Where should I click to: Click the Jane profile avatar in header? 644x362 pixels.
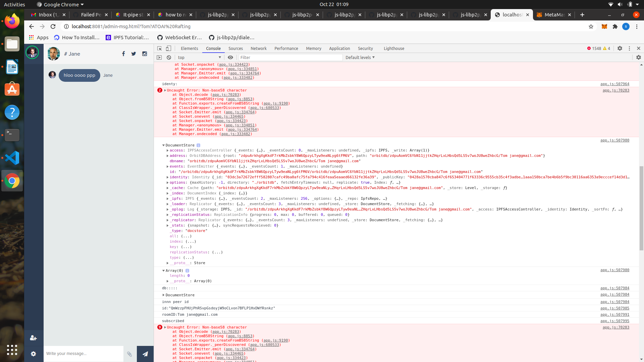coord(54,54)
